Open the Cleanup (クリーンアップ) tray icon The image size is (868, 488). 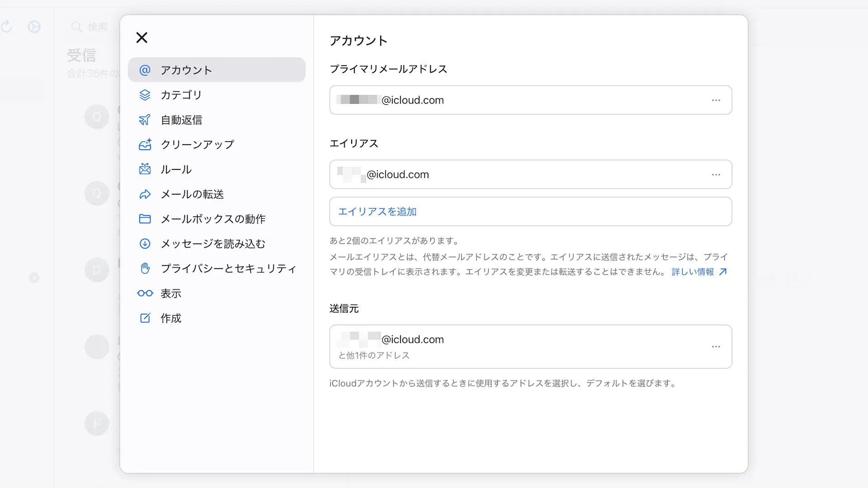click(145, 145)
